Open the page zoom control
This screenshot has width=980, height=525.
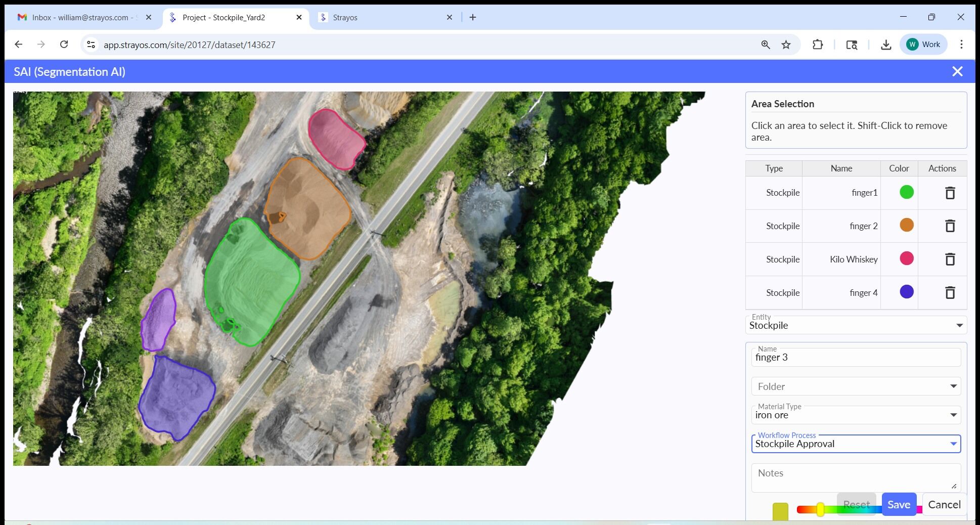tap(766, 45)
